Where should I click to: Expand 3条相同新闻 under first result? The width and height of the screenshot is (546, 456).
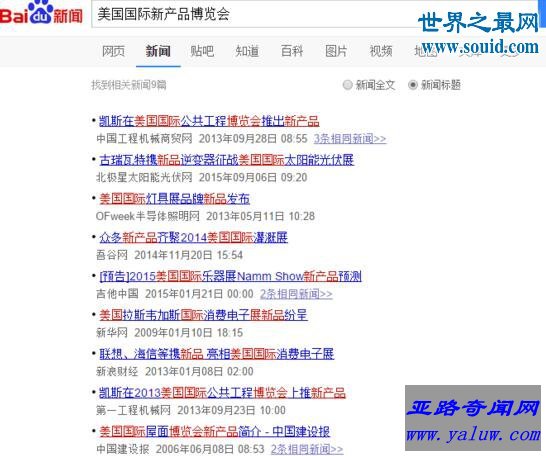point(350,139)
